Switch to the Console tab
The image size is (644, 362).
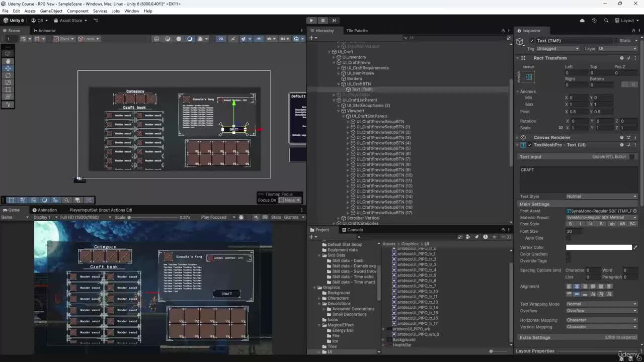click(x=352, y=230)
